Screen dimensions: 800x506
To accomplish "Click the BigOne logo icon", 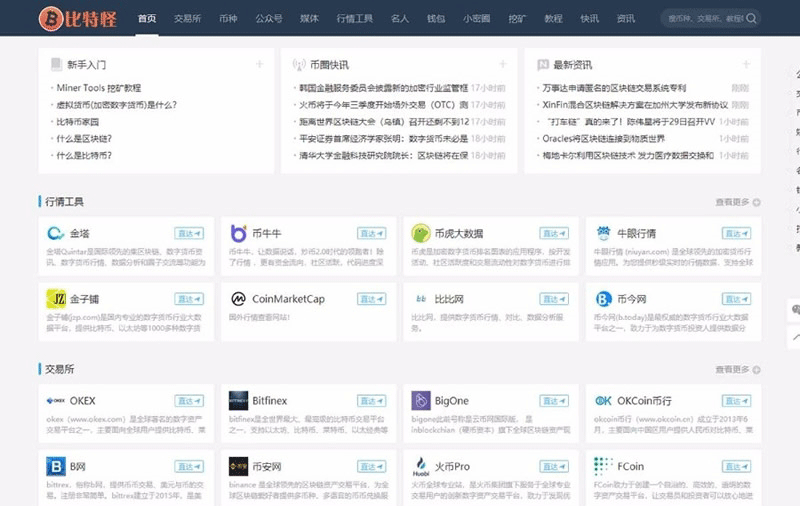I will (x=420, y=401).
